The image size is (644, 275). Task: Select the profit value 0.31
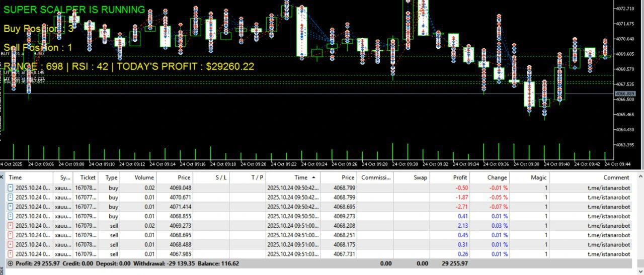[x=463, y=244]
